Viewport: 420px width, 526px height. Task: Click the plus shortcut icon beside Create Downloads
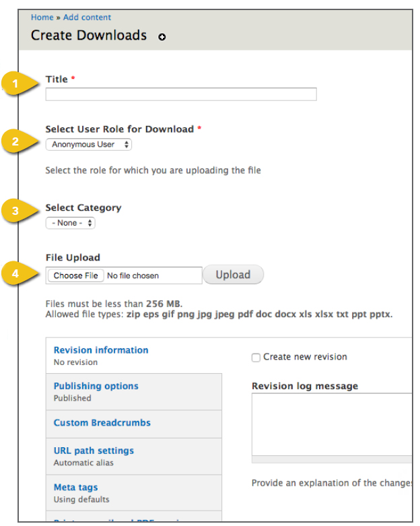162,37
